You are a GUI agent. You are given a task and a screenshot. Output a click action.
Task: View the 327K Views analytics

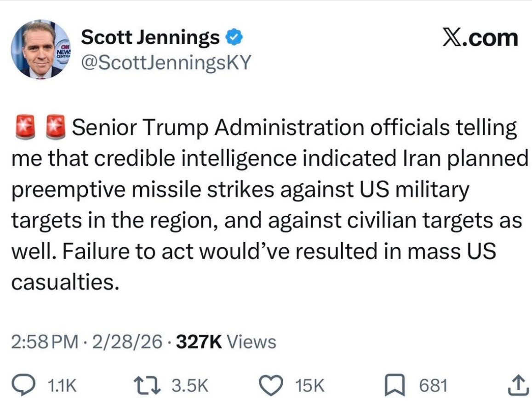(x=226, y=342)
